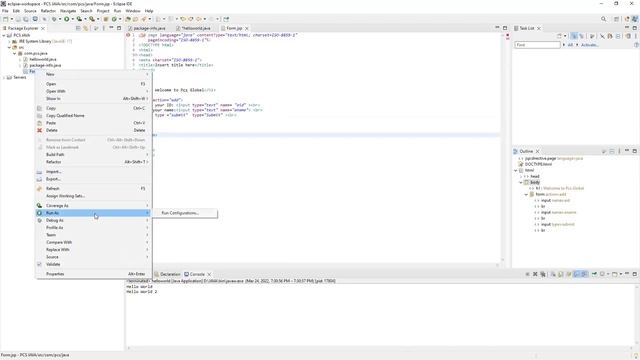Click Open in the context menu

(93, 84)
